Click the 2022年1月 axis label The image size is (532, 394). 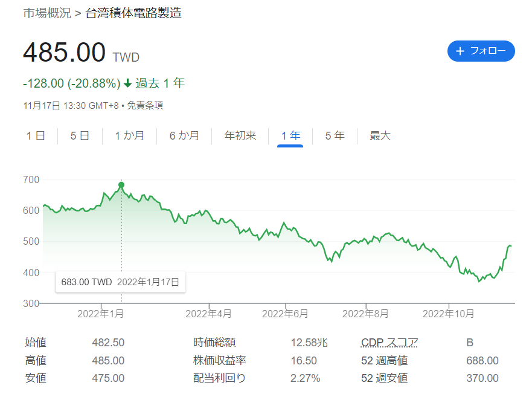click(100, 314)
